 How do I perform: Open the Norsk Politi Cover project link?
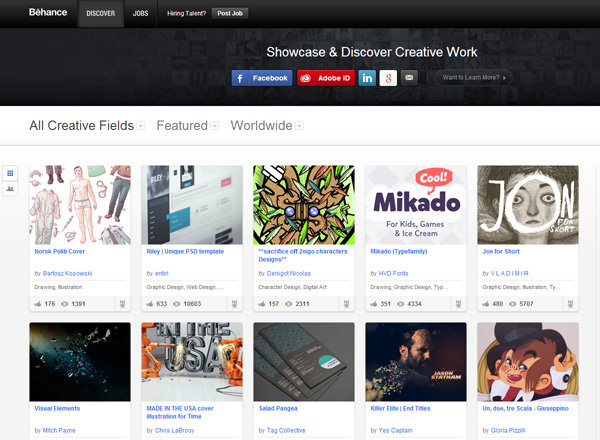coord(60,251)
